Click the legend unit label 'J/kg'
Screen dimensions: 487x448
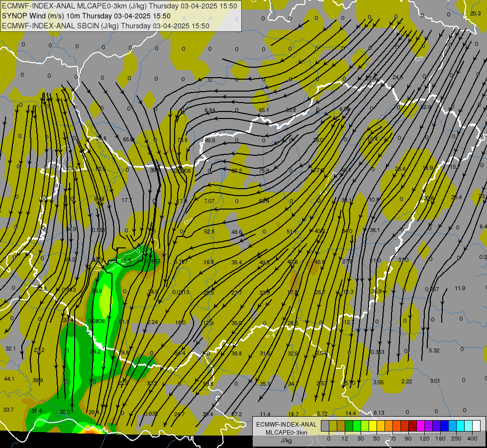(286, 441)
